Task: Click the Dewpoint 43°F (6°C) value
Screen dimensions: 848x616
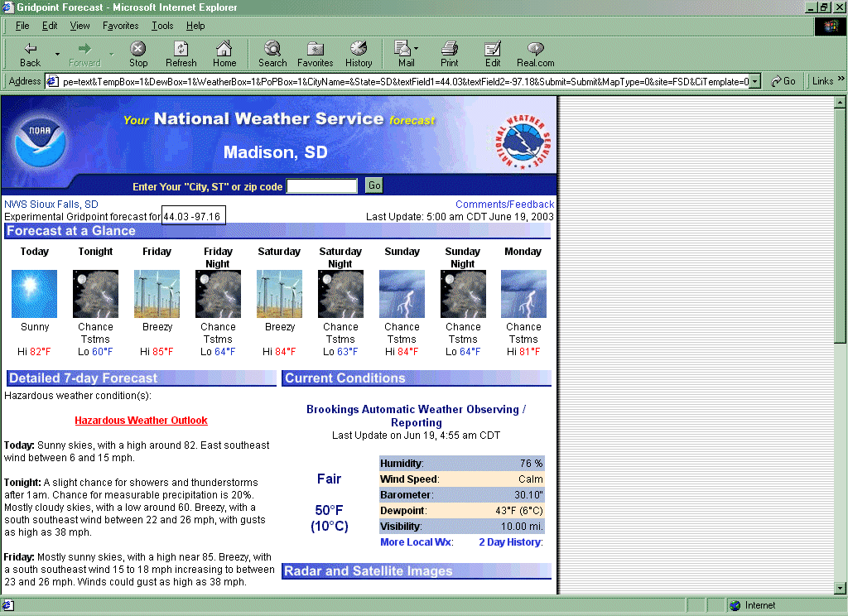Action: pos(518,511)
